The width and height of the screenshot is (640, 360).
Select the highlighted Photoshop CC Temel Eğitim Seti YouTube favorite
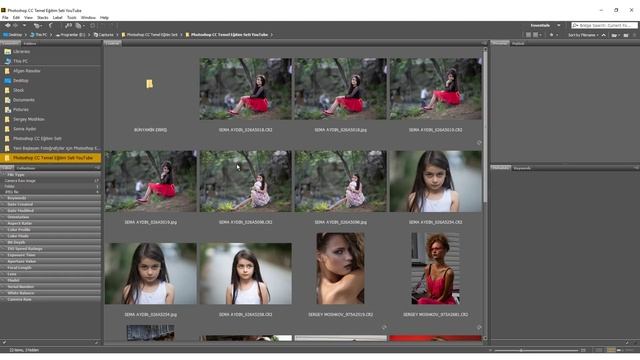click(x=51, y=158)
